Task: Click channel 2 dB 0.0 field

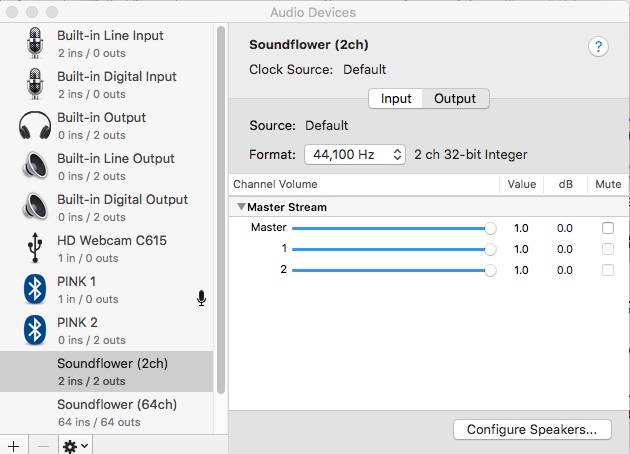Action: coord(565,270)
